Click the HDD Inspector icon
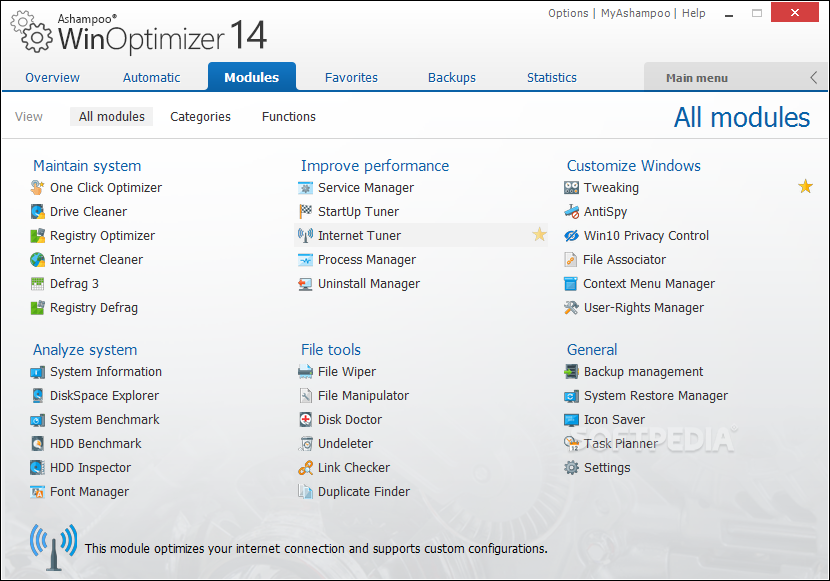Screen dimensions: 830x581 (37, 468)
